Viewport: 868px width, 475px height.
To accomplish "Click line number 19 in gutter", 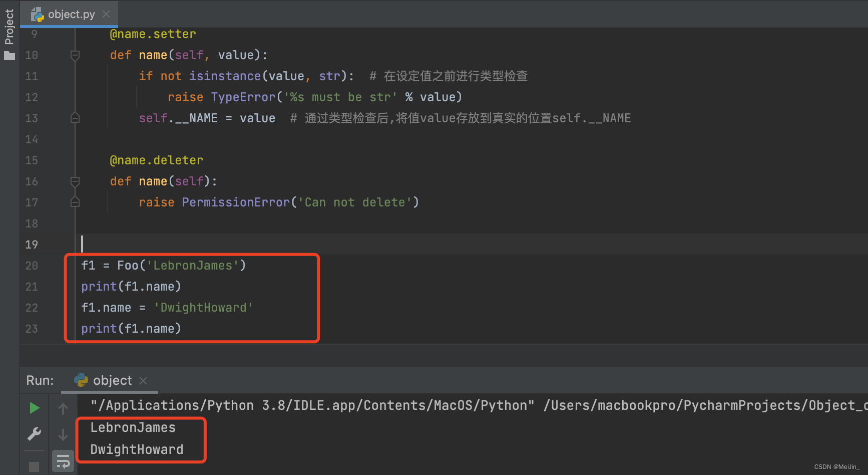I will (32, 245).
